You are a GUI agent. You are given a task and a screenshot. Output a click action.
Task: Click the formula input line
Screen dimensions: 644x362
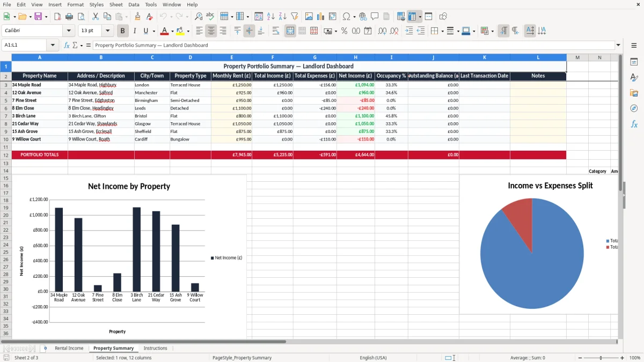tap(354, 45)
